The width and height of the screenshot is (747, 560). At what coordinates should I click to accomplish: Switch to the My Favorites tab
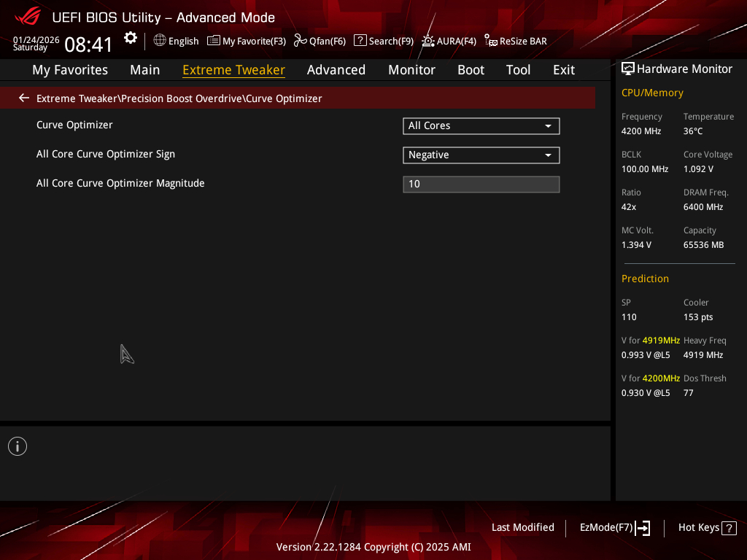tap(70, 70)
